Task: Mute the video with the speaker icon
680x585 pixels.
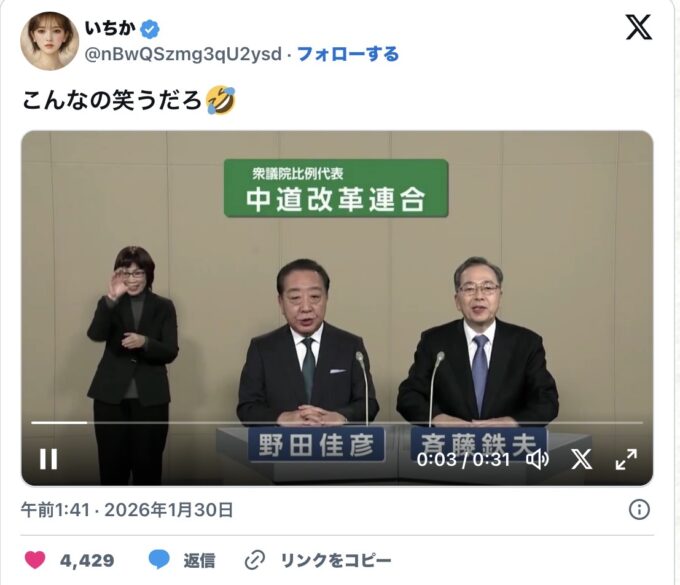Action: (537, 459)
